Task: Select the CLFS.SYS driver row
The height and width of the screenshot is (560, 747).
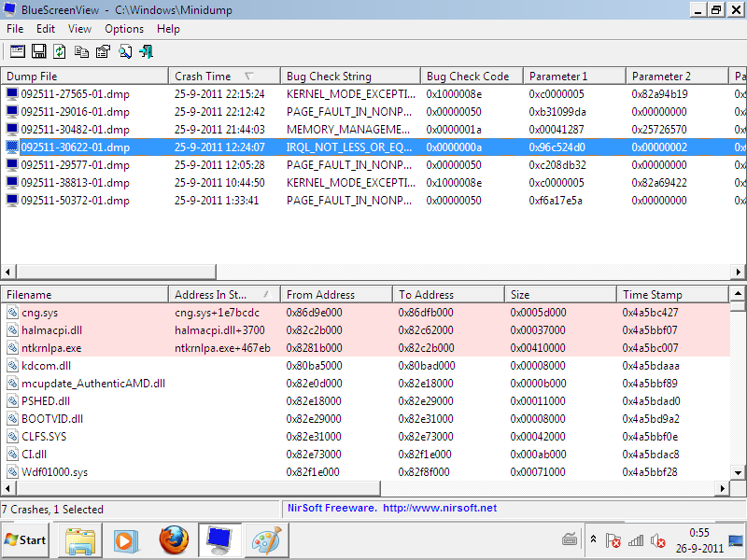Action: 365,437
